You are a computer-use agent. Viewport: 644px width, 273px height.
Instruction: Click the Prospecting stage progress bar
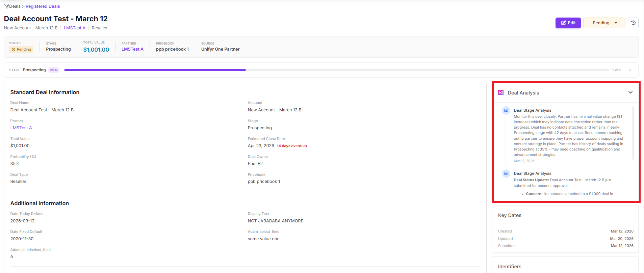pos(336,70)
